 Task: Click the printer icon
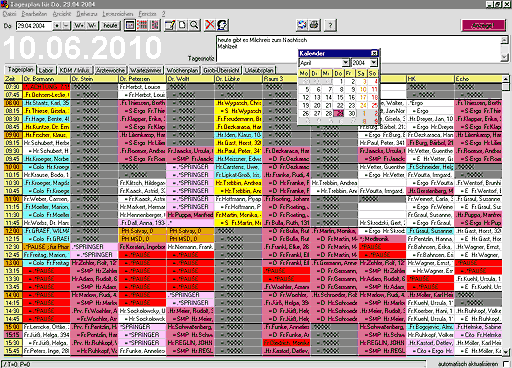(x=314, y=25)
